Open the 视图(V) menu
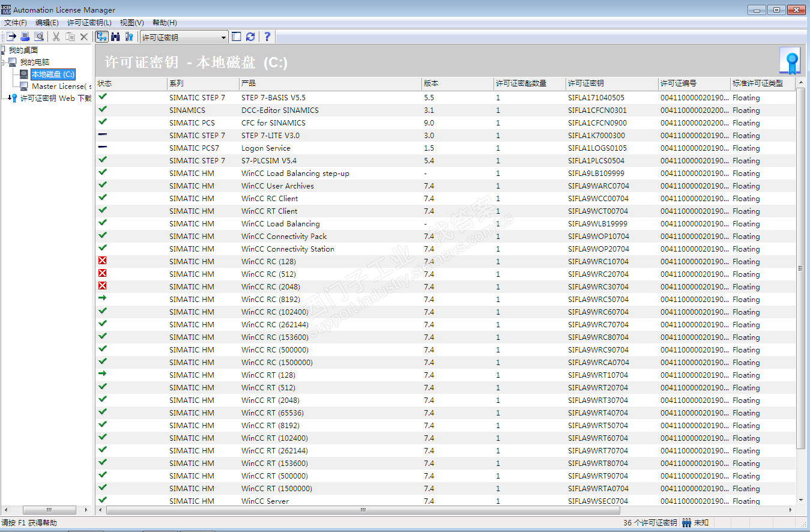 [x=132, y=23]
